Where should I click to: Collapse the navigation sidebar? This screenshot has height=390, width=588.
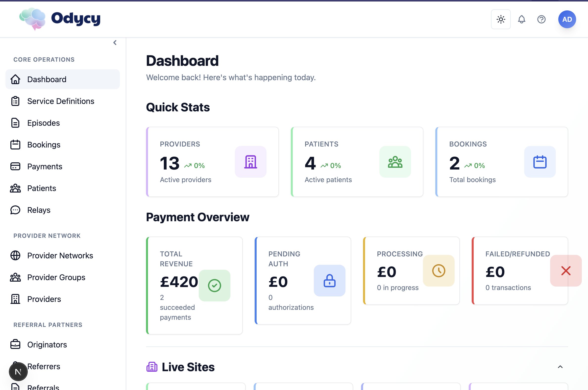(115, 42)
